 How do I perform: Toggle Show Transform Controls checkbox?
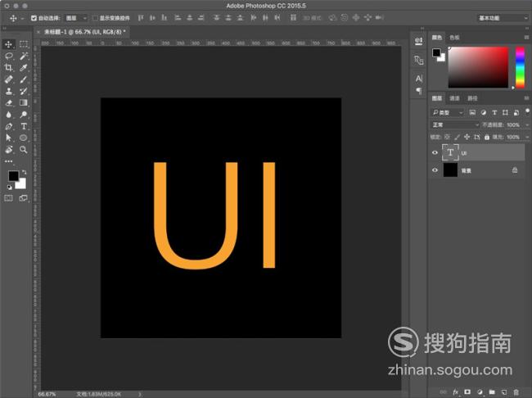(95, 18)
